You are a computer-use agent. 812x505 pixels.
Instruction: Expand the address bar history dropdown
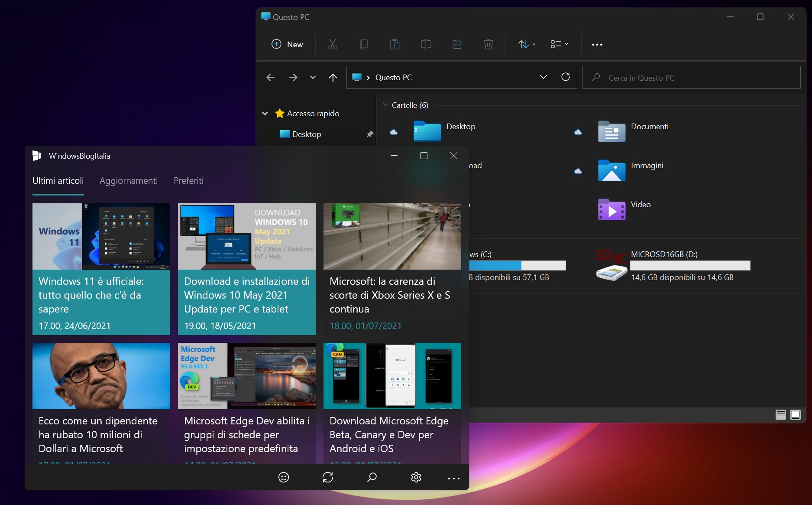coord(543,77)
